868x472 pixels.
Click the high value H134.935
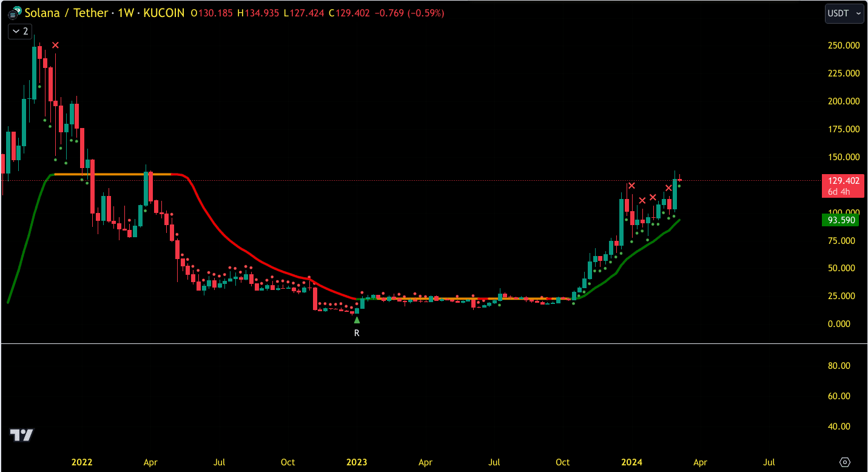click(257, 13)
